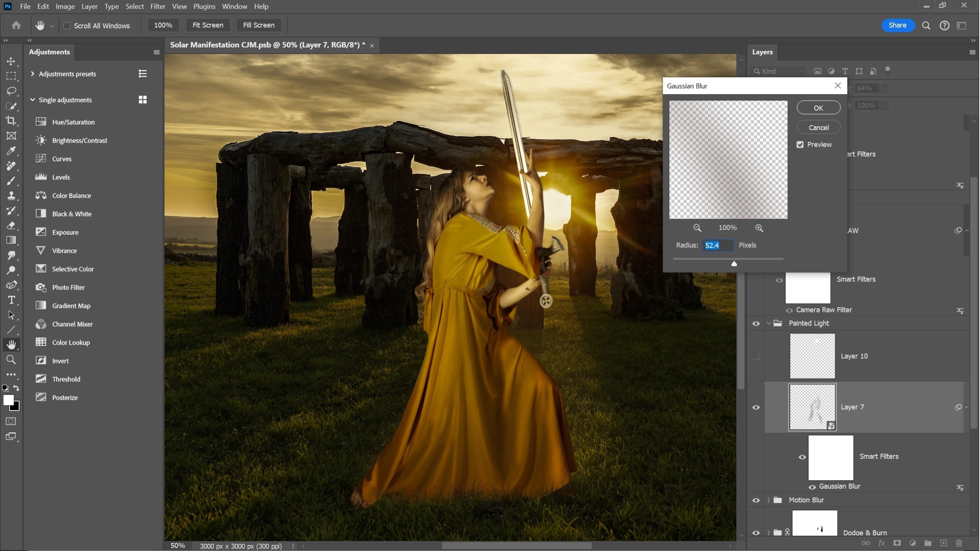Enable Scroll All Windows
The width and height of the screenshot is (980, 551).
[x=67, y=25]
